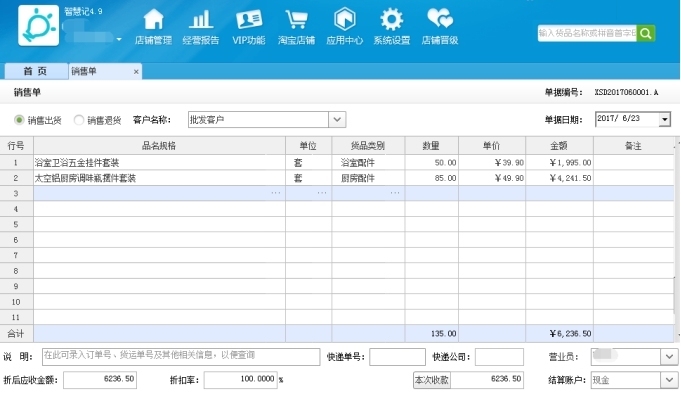Expand 营业员 dropdown arrow
Screen dimensions: 681x394
pyautogui.click(x=669, y=357)
